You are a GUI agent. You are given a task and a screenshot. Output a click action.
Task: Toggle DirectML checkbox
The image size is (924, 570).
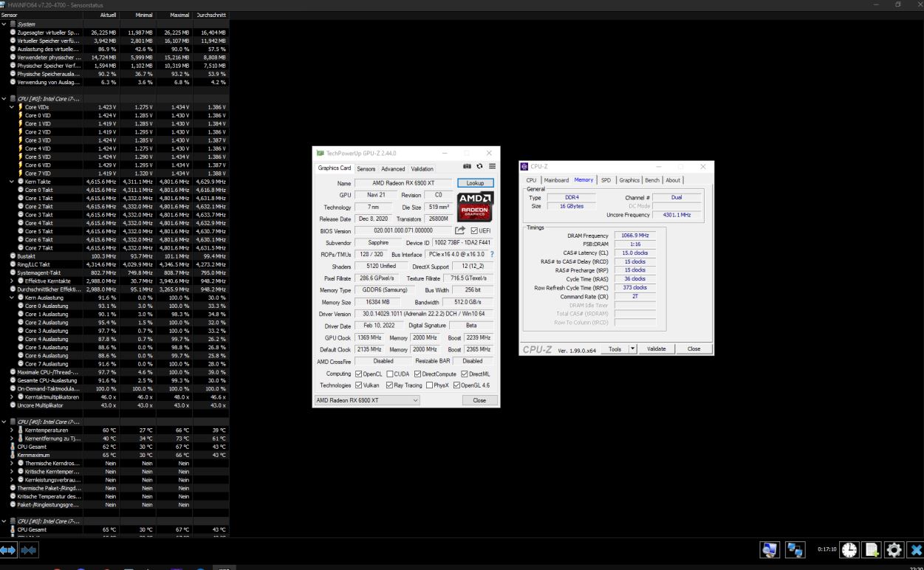pyautogui.click(x=464, y=374)
